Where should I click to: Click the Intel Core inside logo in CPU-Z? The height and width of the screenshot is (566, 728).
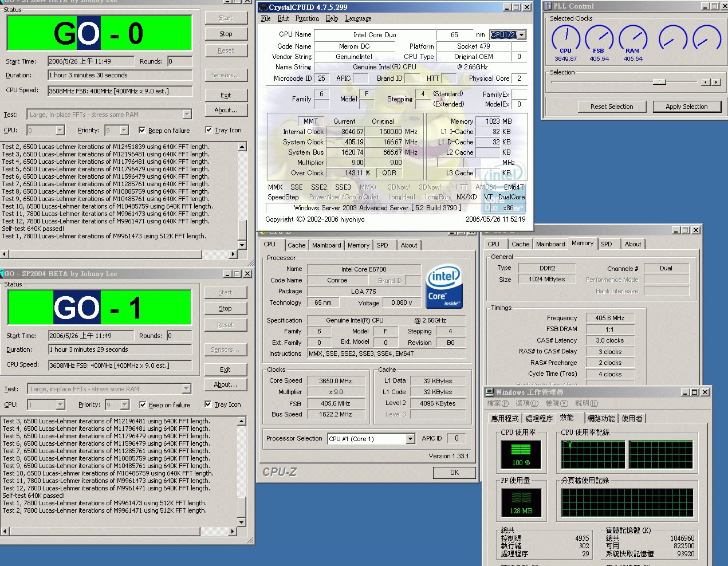tap(444, 286)
